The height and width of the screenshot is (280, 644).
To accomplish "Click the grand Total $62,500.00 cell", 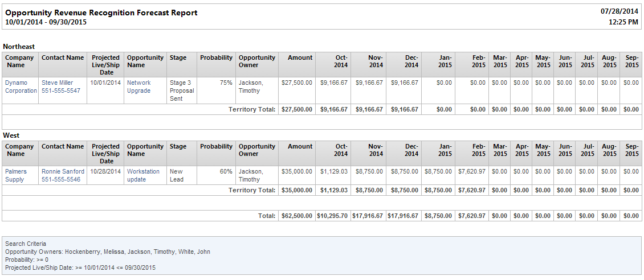I will [297, 216].
